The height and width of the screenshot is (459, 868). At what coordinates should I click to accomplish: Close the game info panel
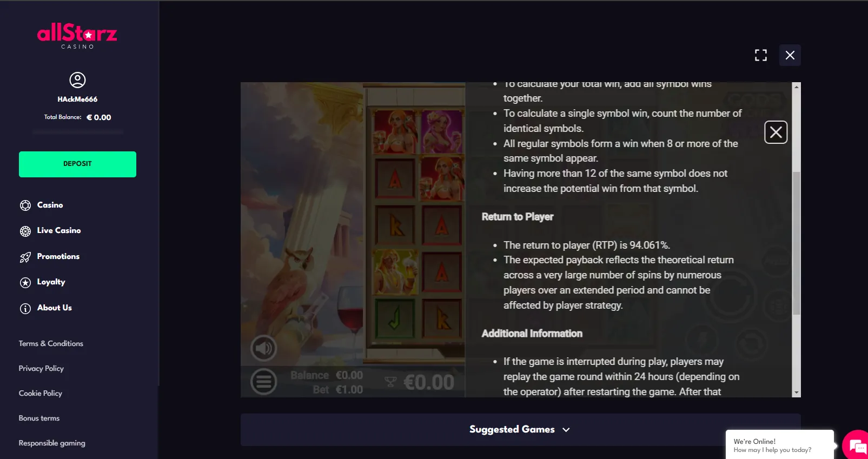776,132
